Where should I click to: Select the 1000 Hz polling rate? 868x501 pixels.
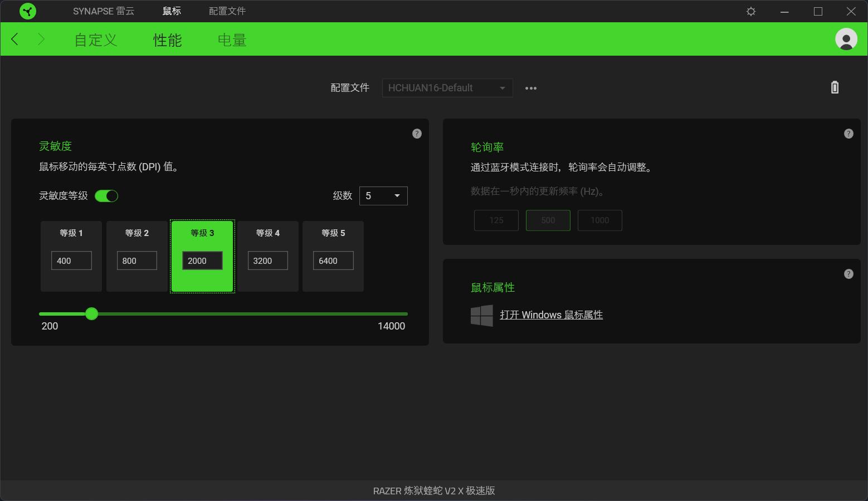pos(599,220)
